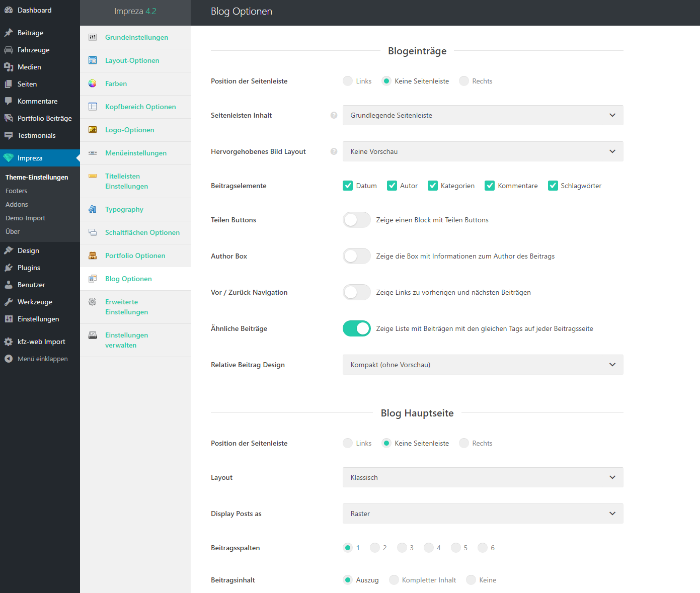Click the Grundeinstellungen panel icon
The height and width of the screenshot is (593, 700).
pos(93,37)
